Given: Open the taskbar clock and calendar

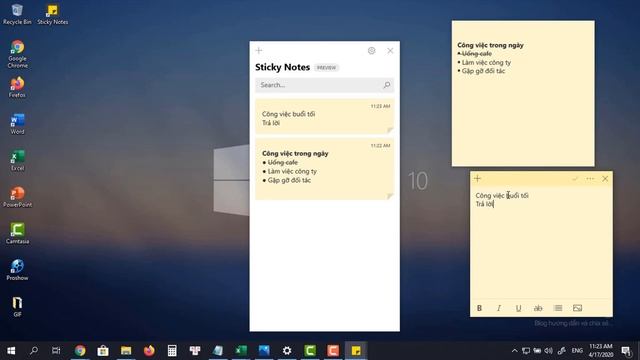Looking at the screenshot, I should pos(601,351).
